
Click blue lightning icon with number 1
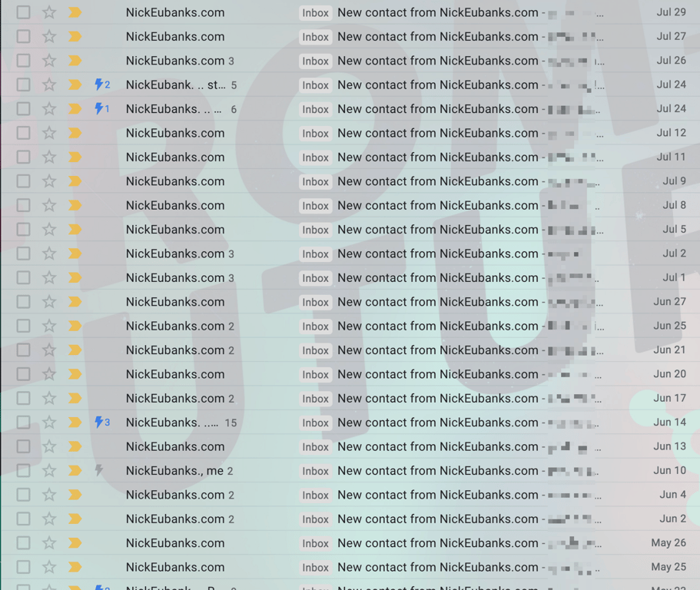[x=102, y=108]
